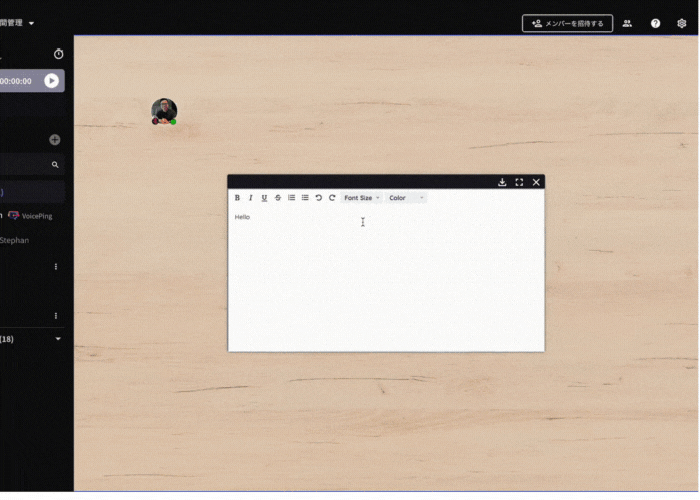The width and height of the screenshot is (700, 500).
Task: Open the Font Size dropdown
Action: [x=361, y=198]
